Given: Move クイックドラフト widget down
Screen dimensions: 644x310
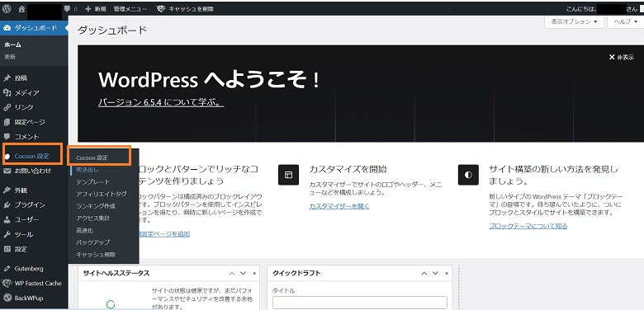Looking at the screenshot, I should [435, 273].
